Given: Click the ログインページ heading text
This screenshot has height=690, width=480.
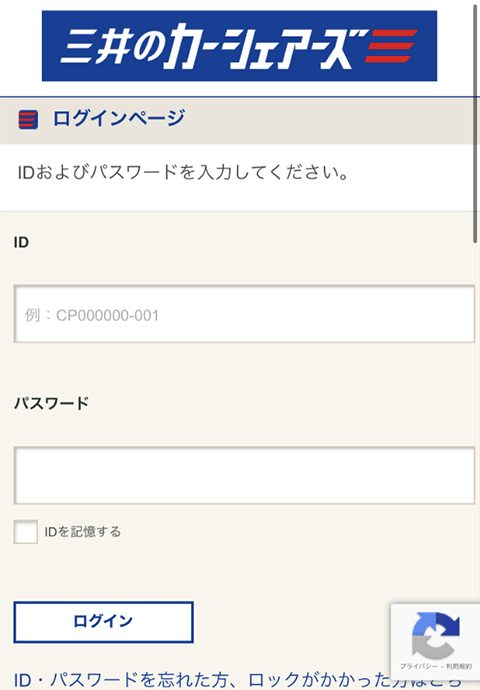Looking at the screenshot, I should pos(119,119).
